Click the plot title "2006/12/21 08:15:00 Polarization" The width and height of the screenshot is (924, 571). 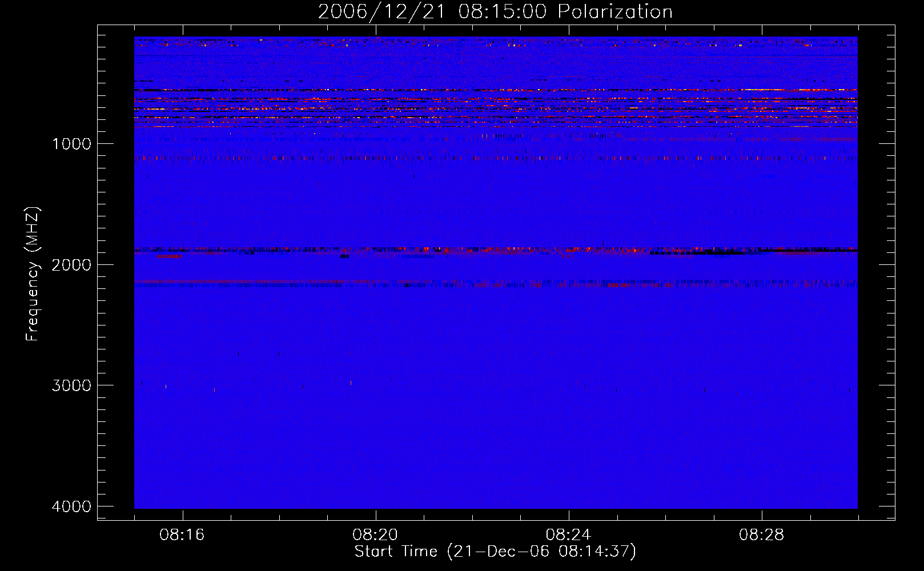[x=495, y=11]
